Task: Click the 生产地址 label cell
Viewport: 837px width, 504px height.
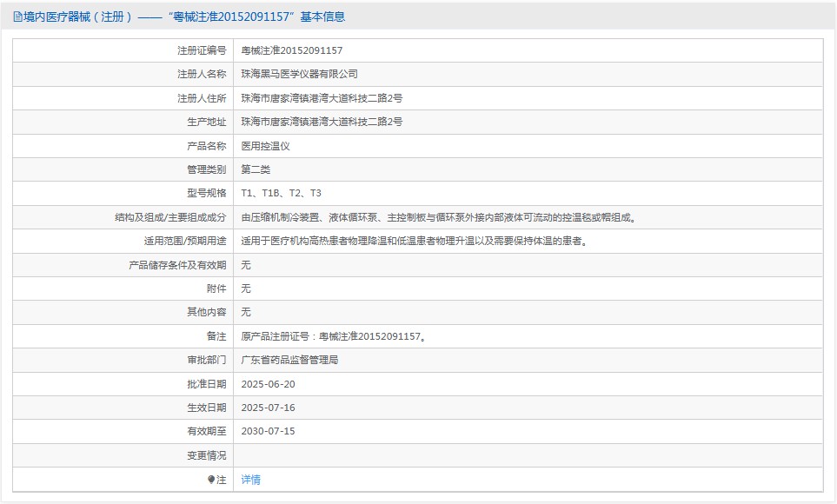Action: click(x=123, y=122)
